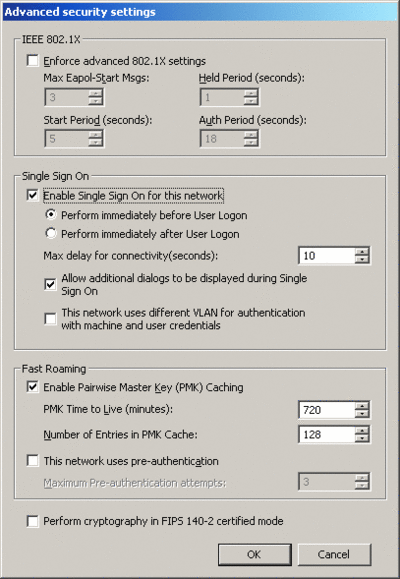Enable Enforce advanced 802.1X settings checkbox
This screenshot has width=400, height=579.
[33, 61]
